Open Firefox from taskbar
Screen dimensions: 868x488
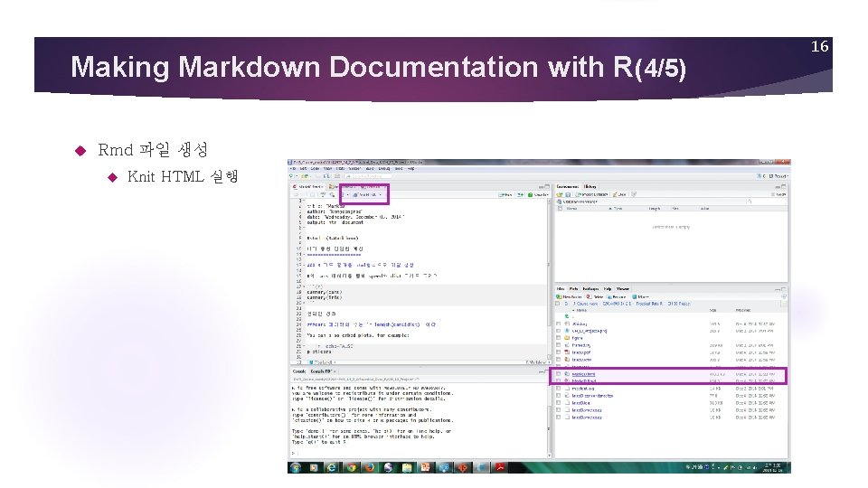pyautogui.click(x=369, y=467)
